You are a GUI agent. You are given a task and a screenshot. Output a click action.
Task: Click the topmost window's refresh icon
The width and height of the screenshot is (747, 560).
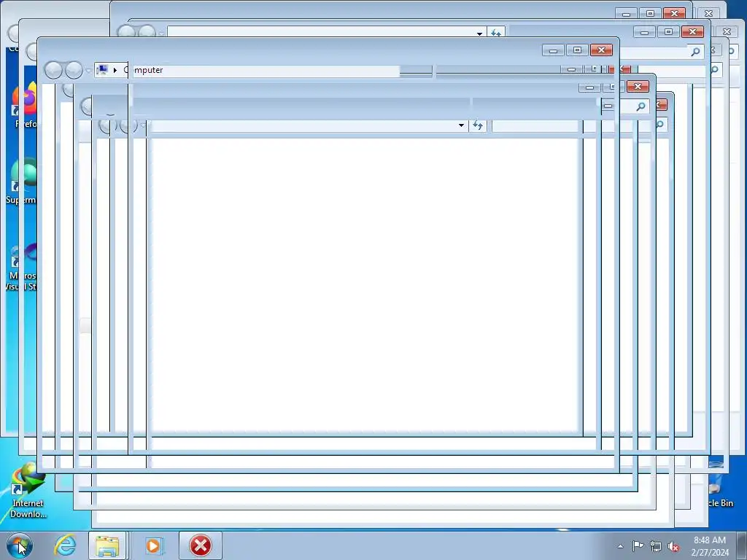[x=496, y=33]
